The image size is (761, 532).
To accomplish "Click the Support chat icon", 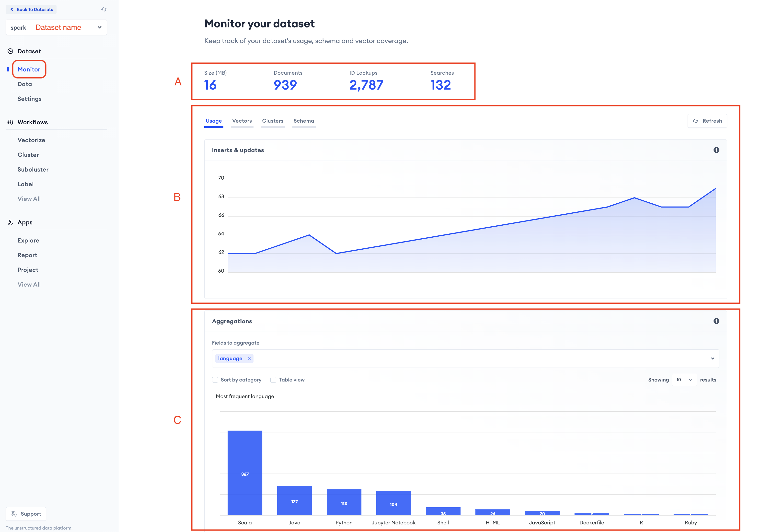I will pyautogui.click(x=14, y=513).
